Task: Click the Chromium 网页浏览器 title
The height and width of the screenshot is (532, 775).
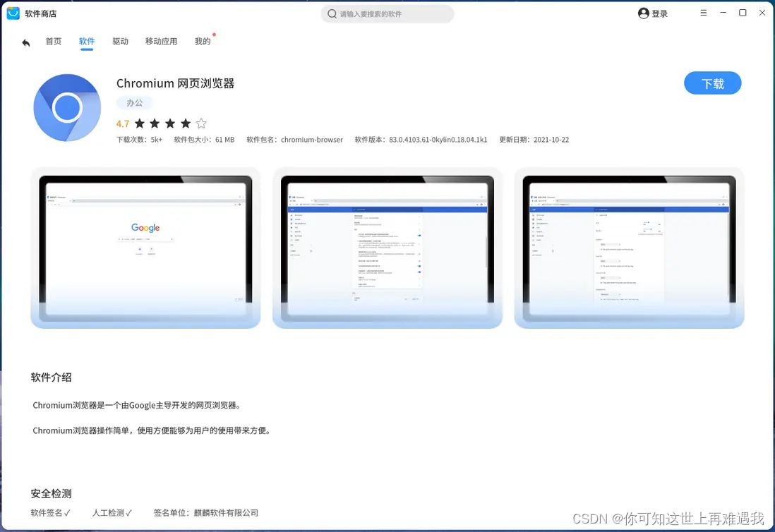Action: (x=176, y=83)
